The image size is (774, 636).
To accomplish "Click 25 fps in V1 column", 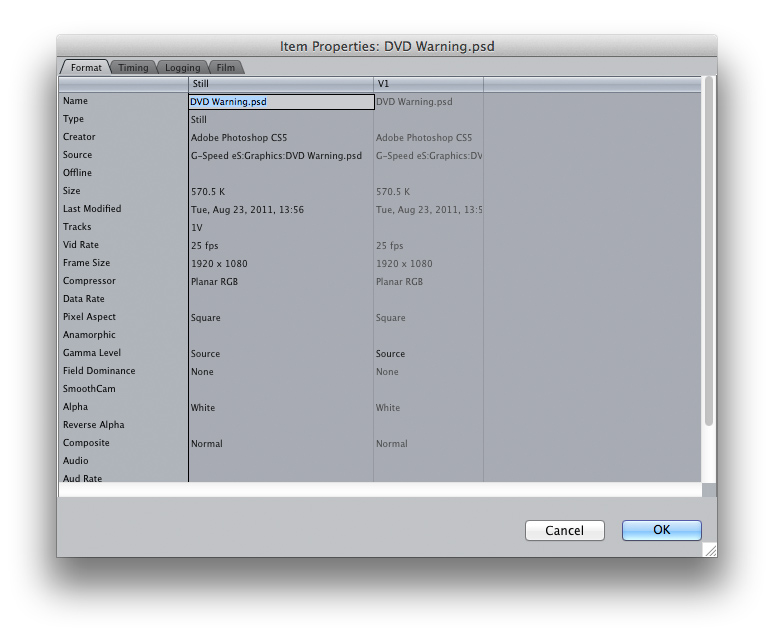I will [x=389, y=245].
